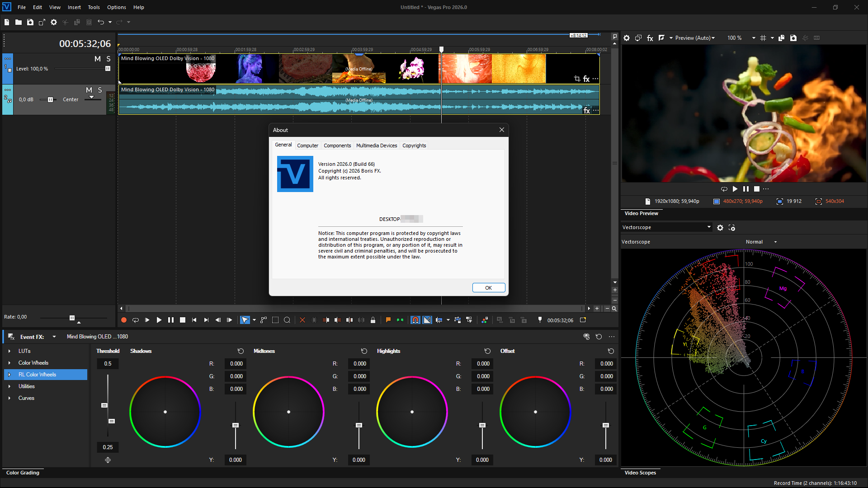Expand the LUTs section in Color Grading

coord(9,351)
